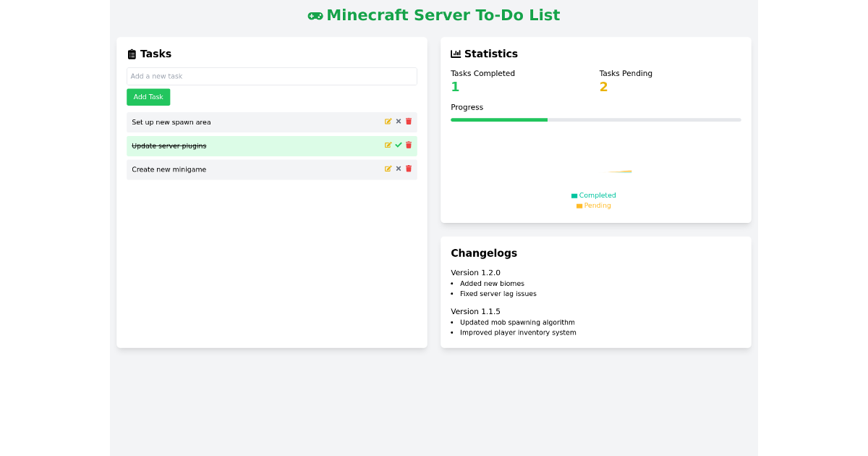Select the 'Version 1.2.0' changelog entry
This screenshot has height=456, width=868.
475,272
